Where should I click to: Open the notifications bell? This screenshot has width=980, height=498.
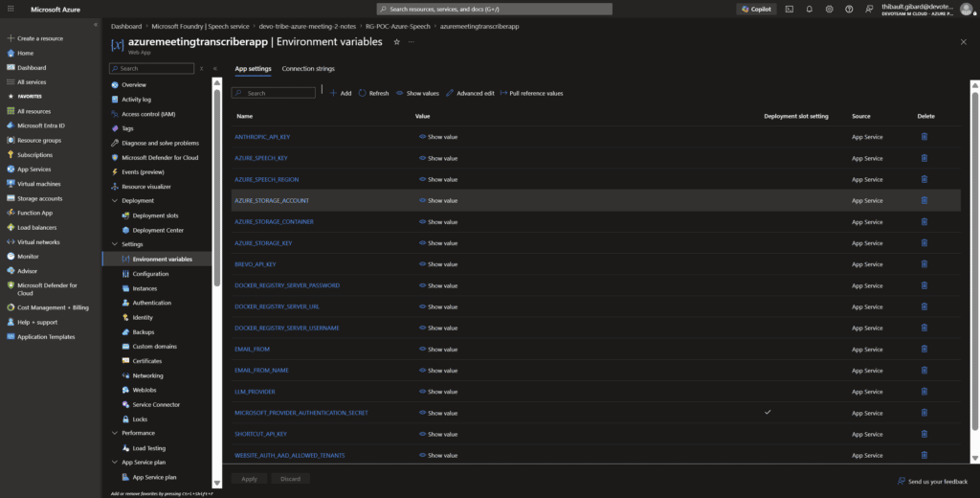coord(810,9)
